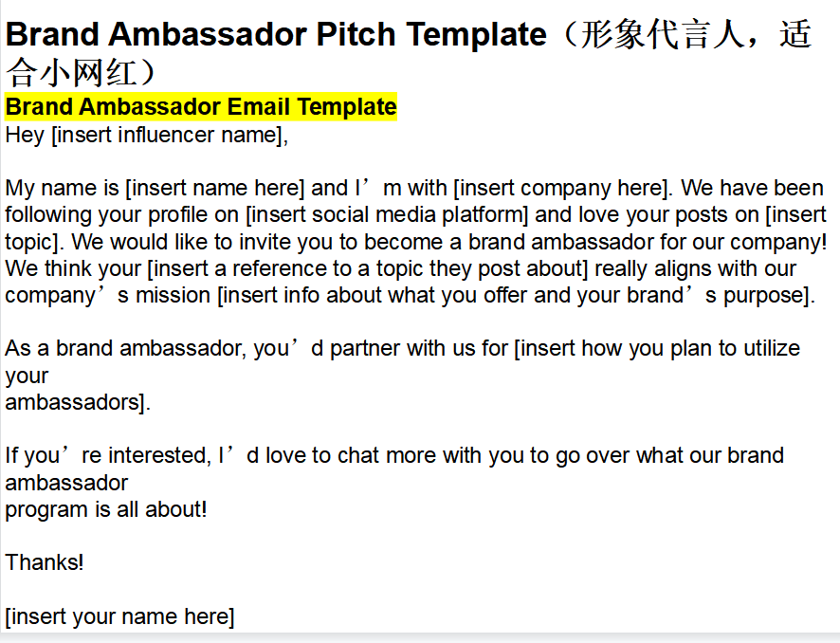Screen dimensions: 840x643
Task: Click the "[insert your name here]" signature placeholder
Action: (119, 616)
